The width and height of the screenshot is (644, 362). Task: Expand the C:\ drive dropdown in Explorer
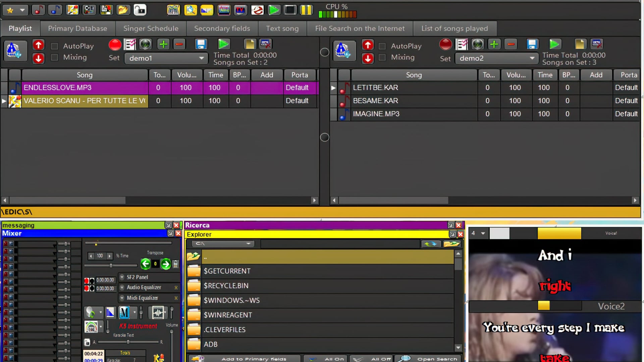pos(248,244)
